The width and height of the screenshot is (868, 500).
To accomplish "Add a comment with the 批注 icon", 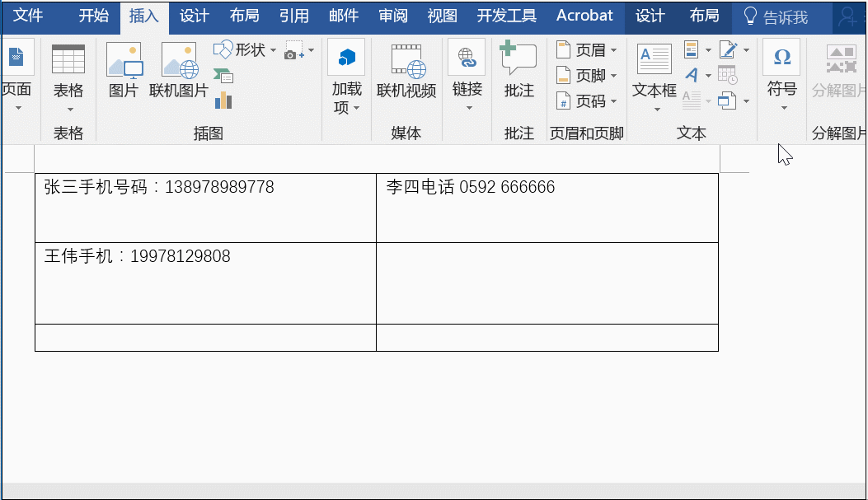I will (518, 58).
